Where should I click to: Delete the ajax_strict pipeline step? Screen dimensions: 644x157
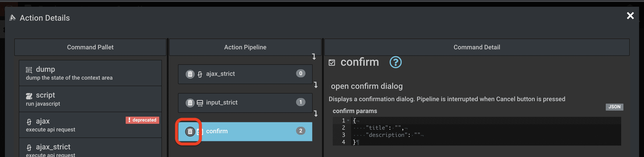point(190,74)
